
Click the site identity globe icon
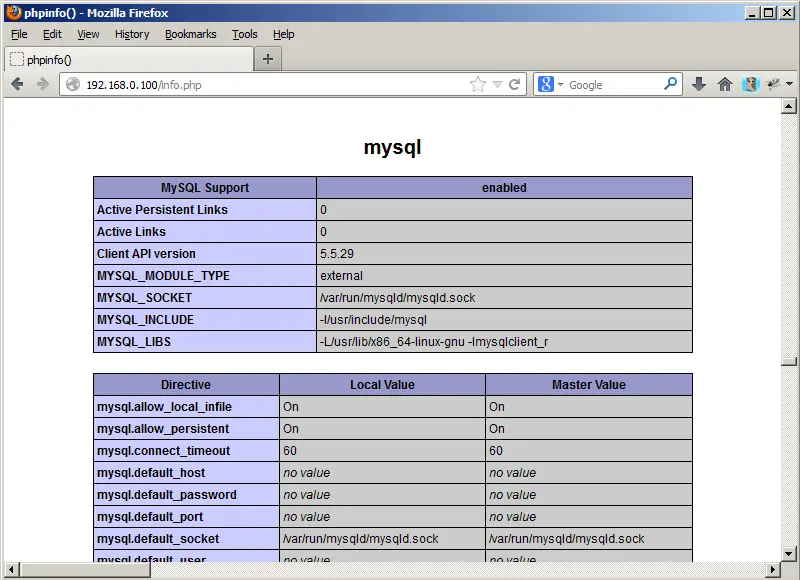tap(73, 84)
